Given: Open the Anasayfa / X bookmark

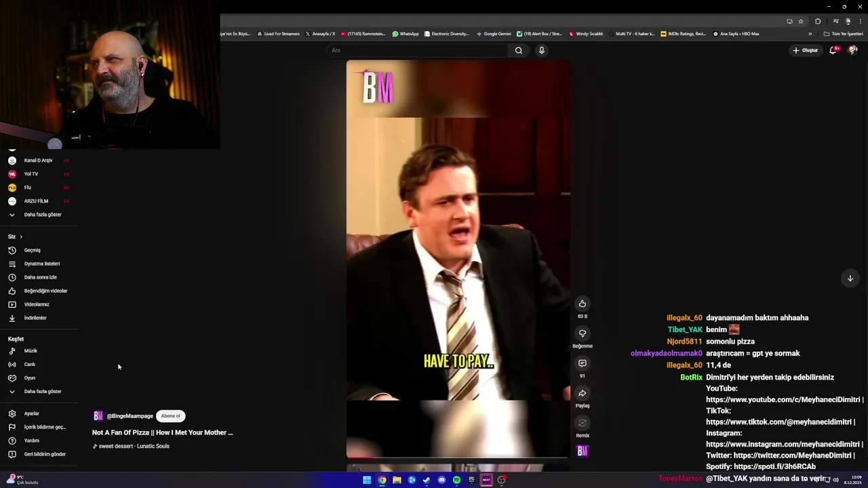Looking at the screenshot, I should coord(320,34).
